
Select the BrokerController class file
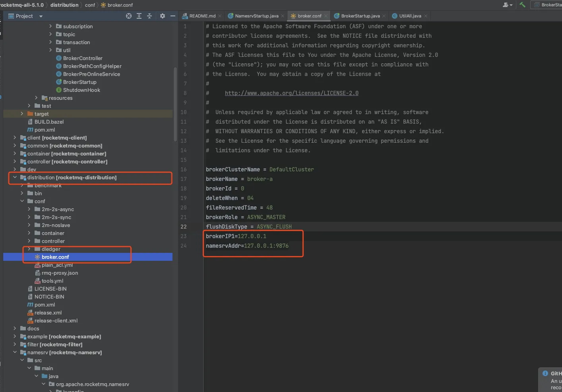click(82, 58)
